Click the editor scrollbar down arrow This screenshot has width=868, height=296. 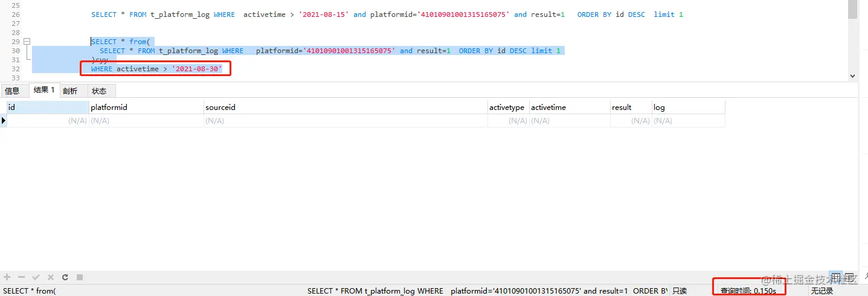coord(852,76)
